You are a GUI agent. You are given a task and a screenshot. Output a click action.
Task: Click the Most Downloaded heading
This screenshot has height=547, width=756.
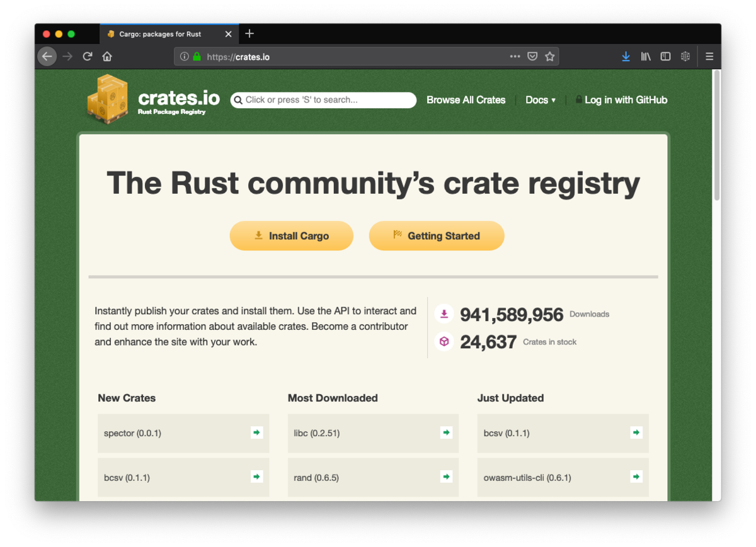click(333, 398)
